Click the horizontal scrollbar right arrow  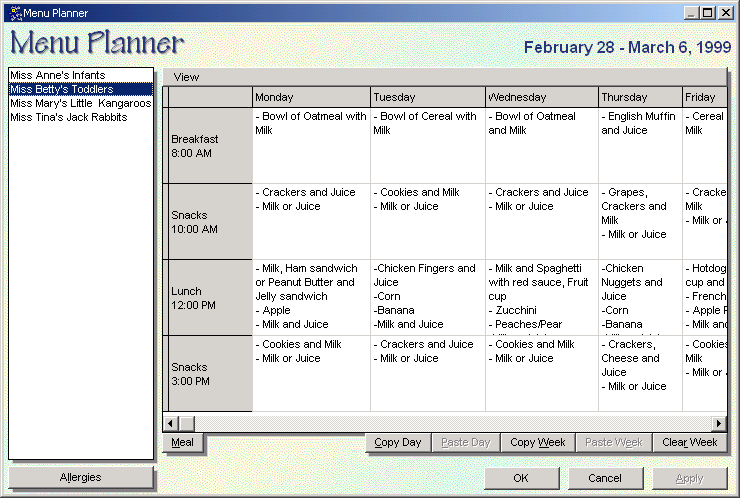(x=718, y=424)
